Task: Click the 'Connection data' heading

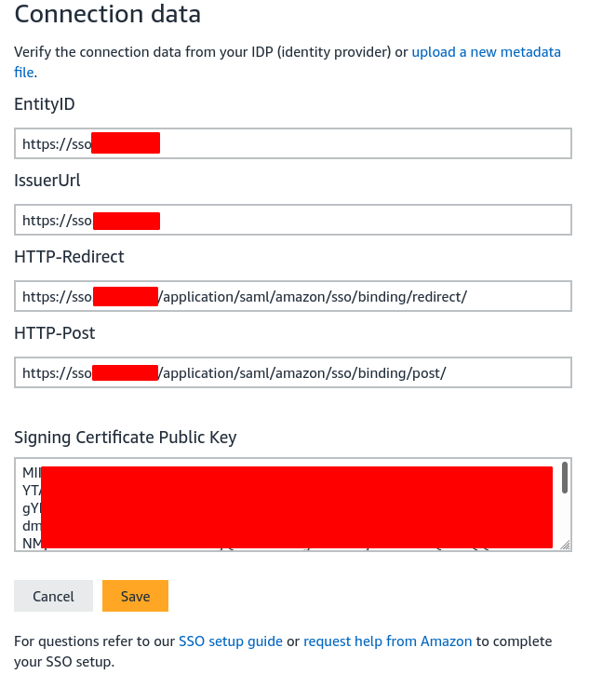Action: (108, 15)
